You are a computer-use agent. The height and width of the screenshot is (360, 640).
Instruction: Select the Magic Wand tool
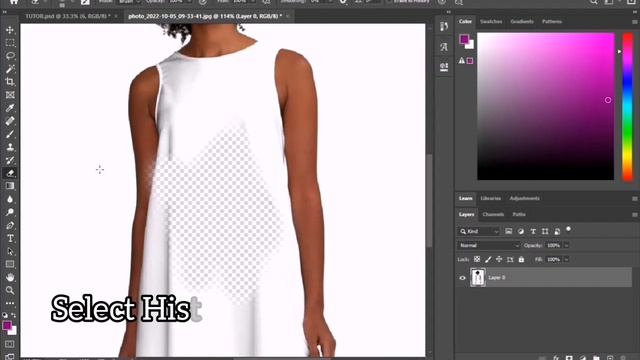pyautogui.click(x=10, y=69)
